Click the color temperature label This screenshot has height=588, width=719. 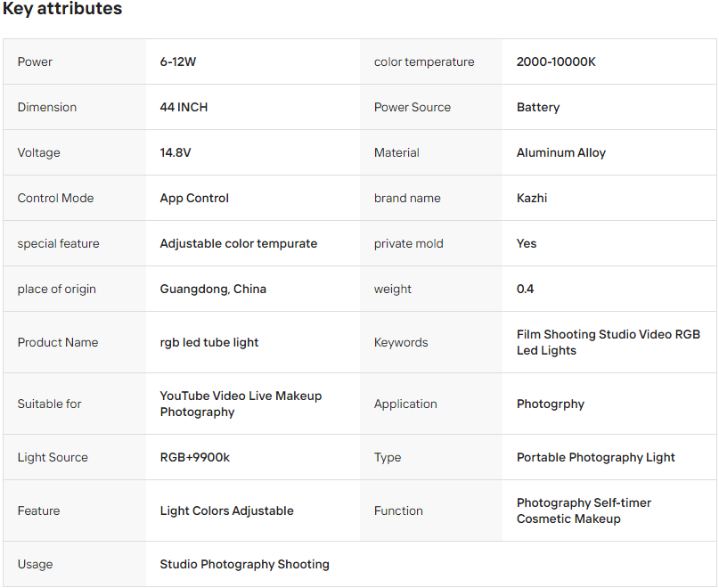[424, 61]
